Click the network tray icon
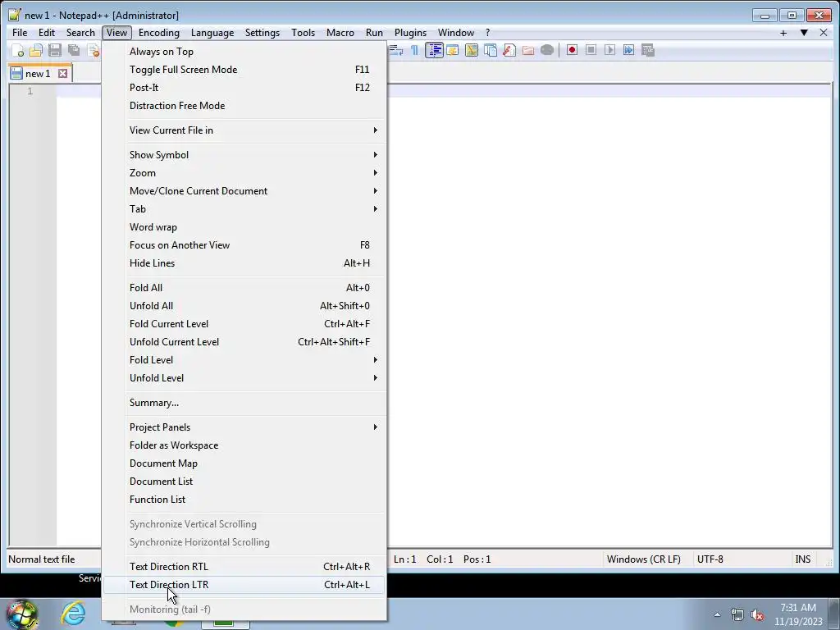Image resolution: width=840 pixels, height=630 pixels. 737,614
